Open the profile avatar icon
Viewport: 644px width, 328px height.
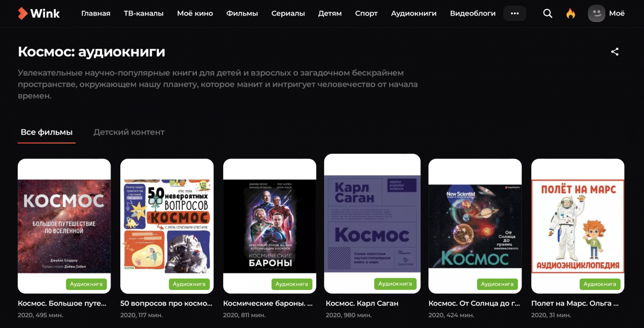596,13
